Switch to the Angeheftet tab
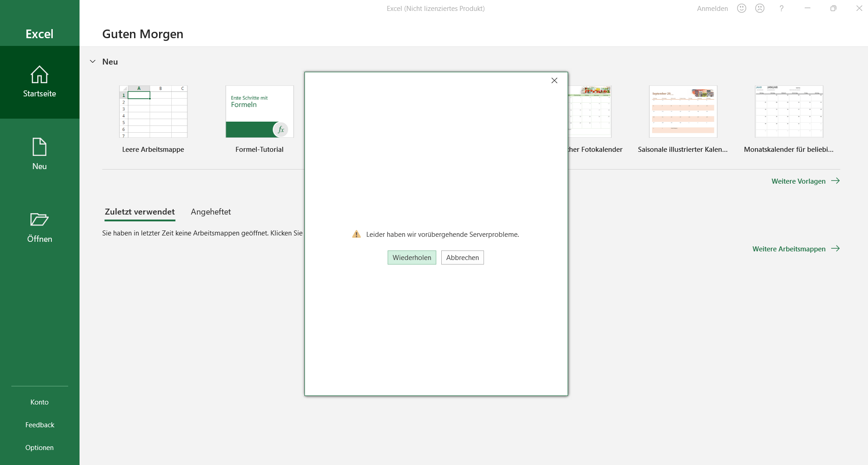868x465 pixels. coord(211,212)
